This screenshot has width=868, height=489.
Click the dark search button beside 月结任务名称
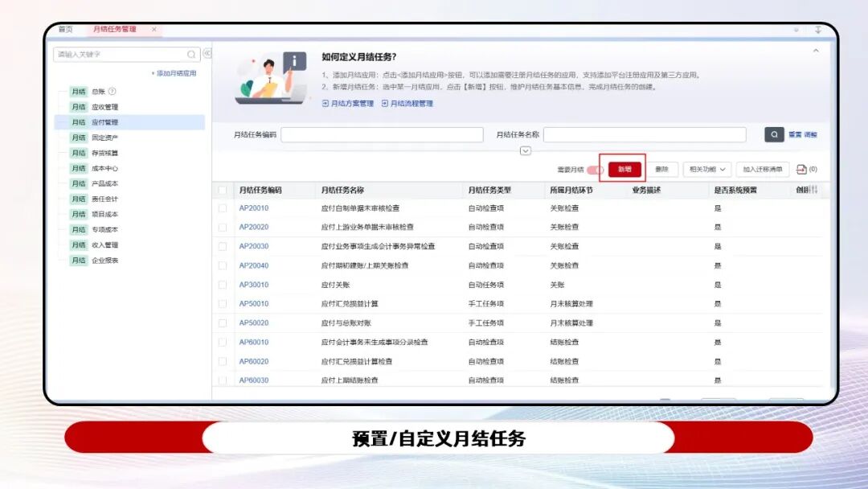coord(774,134)
